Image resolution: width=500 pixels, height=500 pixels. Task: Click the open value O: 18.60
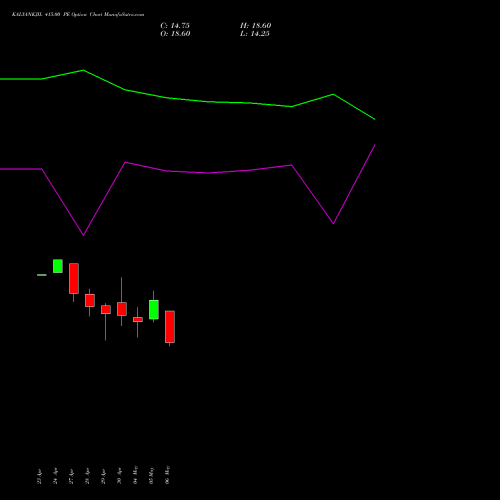(x=175, y=34)
